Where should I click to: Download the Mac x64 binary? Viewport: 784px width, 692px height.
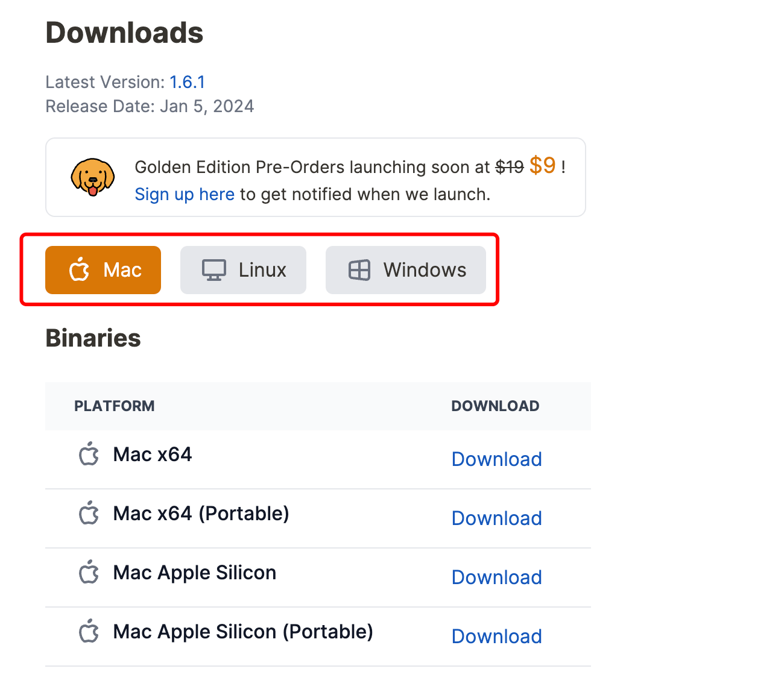[496, 459]
